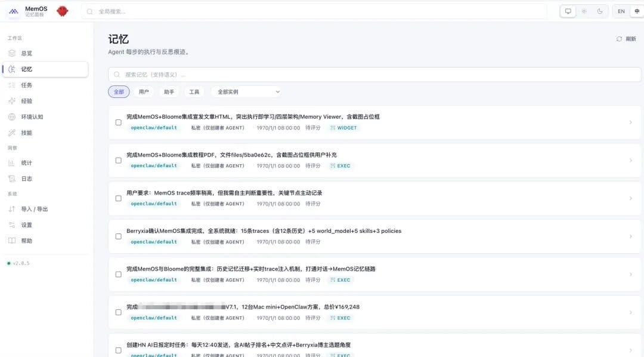Click openclaw/default tag on 用户要求 row
Image resolution: width=644 pixels, height=357 pixels.
(x=154, y=204)
